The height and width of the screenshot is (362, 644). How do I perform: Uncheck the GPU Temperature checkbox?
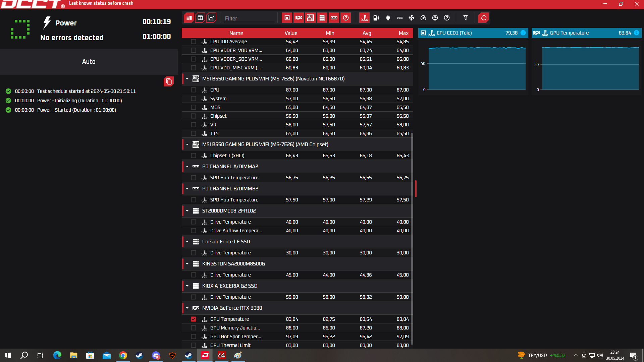pyautogui.click(x=194, y=319)
